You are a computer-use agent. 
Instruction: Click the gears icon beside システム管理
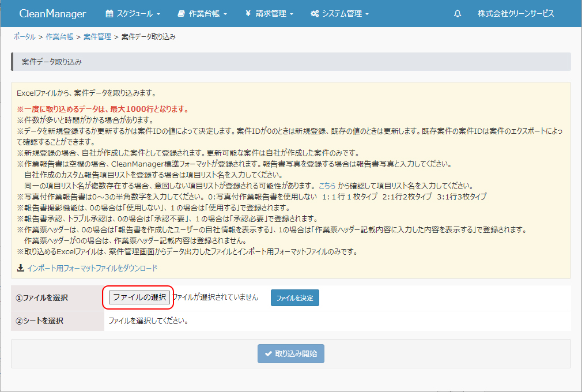[x=315, y=13]
